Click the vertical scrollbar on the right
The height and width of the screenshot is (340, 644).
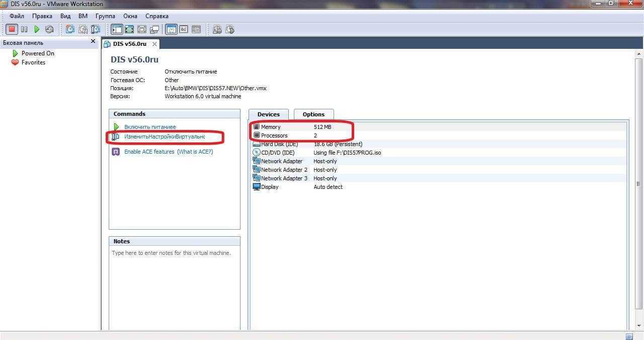(x=639, y=181)
